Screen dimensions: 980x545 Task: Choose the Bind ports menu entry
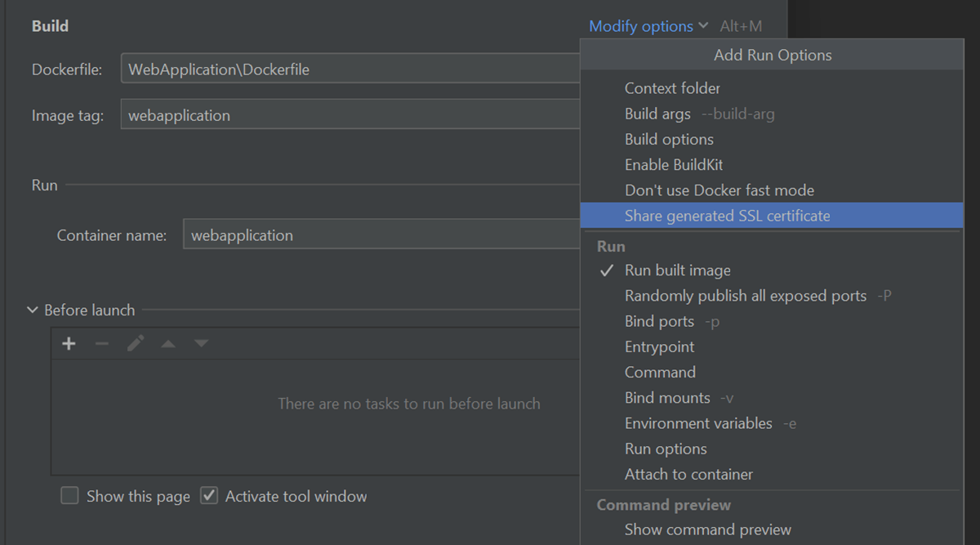click(659, 322)
